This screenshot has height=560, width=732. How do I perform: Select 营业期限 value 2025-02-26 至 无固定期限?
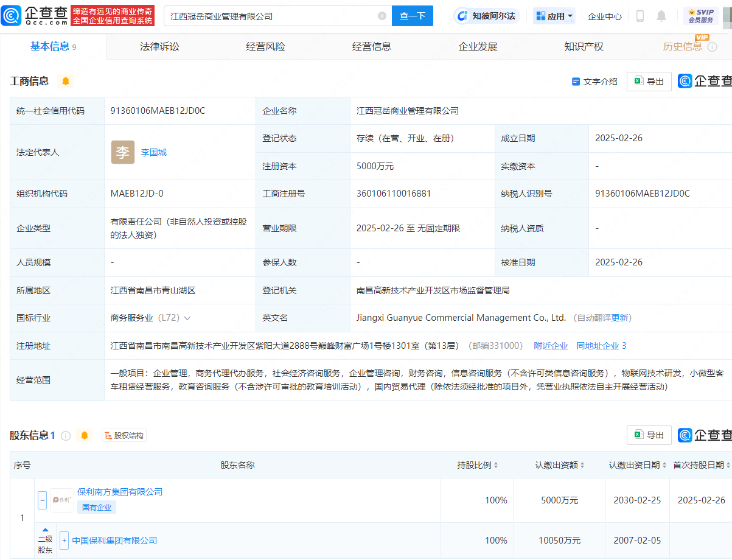408,228
